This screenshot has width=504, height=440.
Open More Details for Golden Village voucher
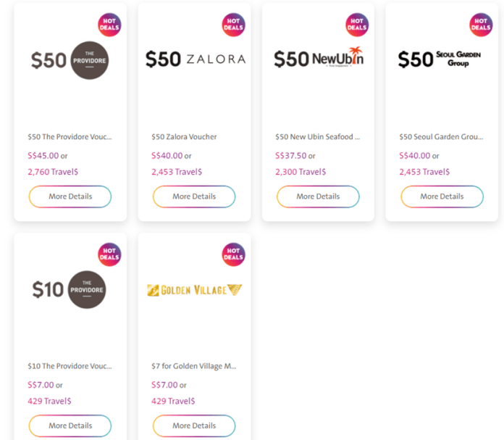[x=194, y=426]
